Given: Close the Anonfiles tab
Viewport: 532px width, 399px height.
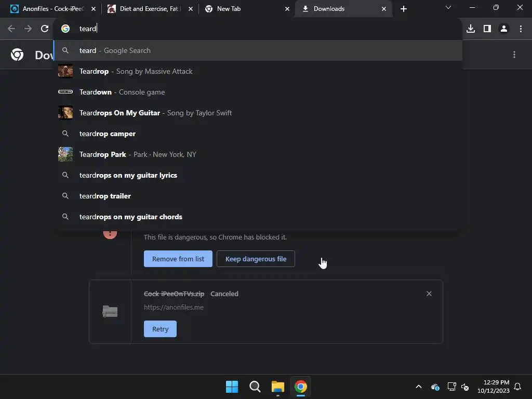Looking at the screenshot, I should click(94, 9).
